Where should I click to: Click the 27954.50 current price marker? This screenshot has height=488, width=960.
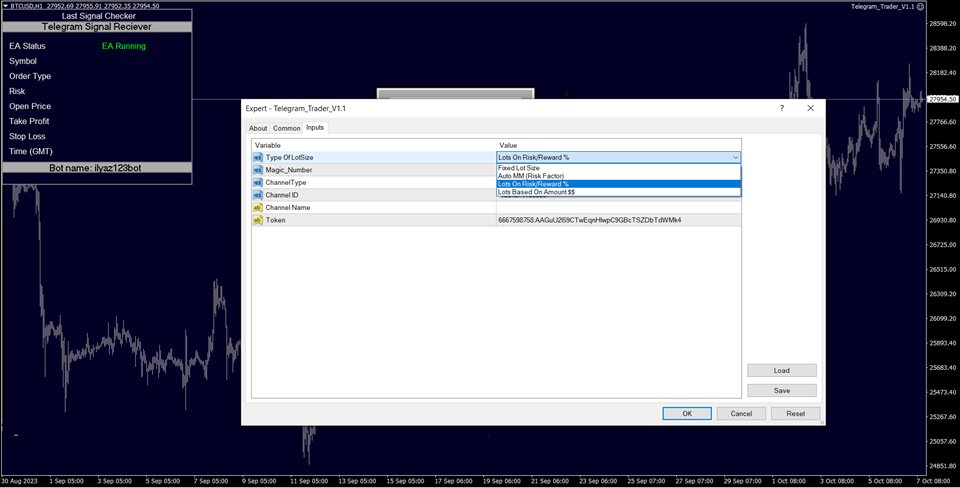click(x=942, y=99)
